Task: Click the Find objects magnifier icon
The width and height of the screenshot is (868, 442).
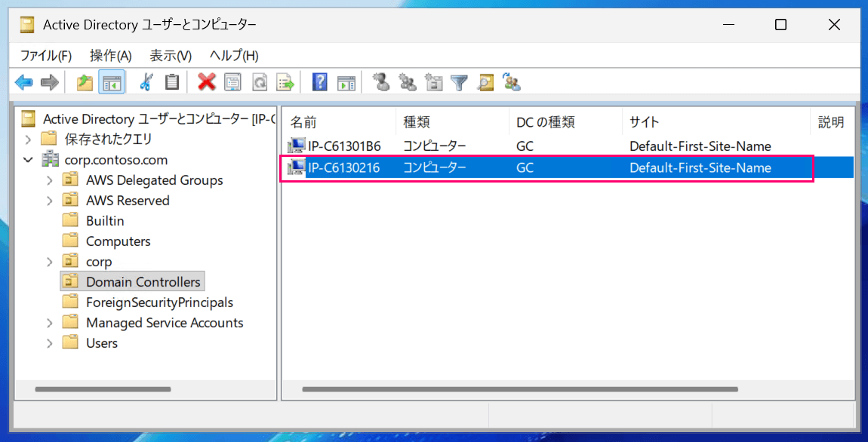Action: point(486,83)
